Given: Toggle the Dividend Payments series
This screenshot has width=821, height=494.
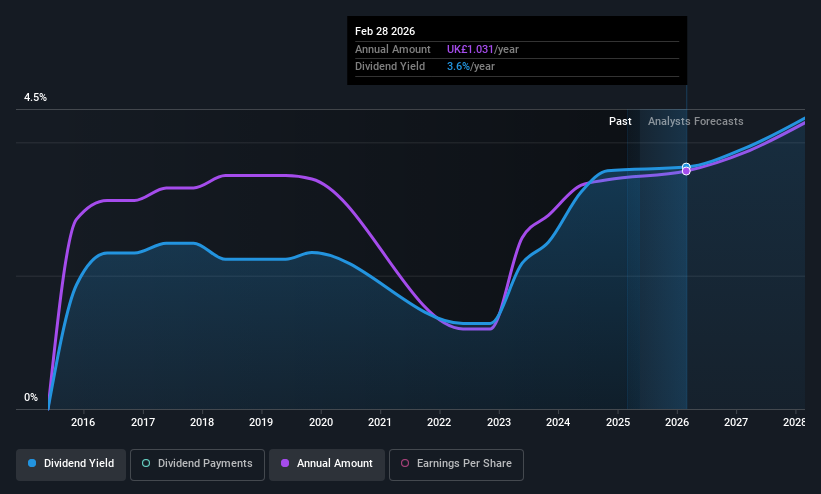Looking at the screenshot, I should coord(197,464).
